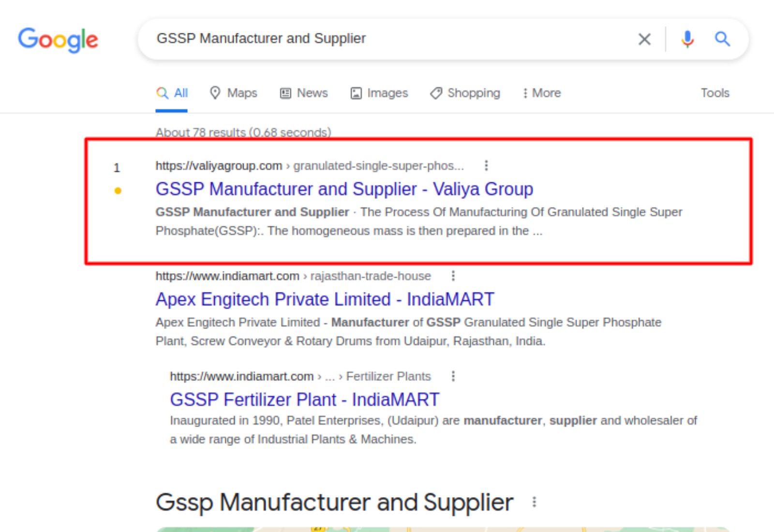
Task: Clear the search query with the X icon
Action: [644, 39]
